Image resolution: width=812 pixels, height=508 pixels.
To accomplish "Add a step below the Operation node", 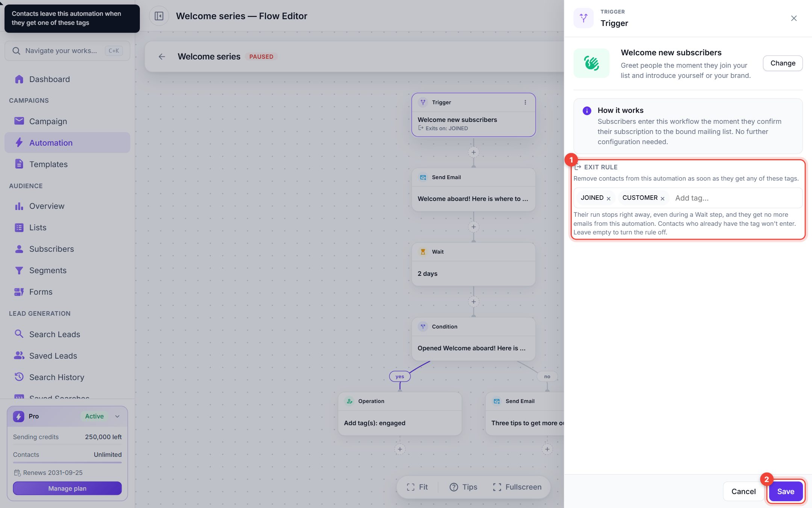I will tap(400, 449).
